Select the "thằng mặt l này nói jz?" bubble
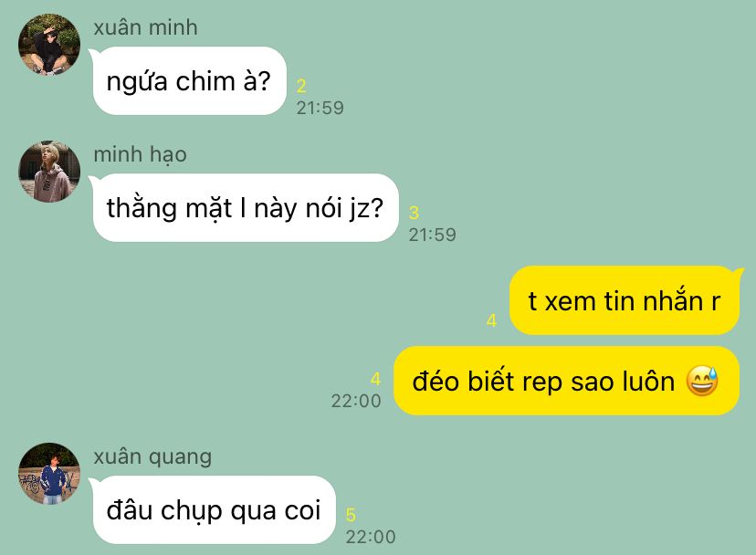This screenshot has width=756, height=555. coord(245,208)
